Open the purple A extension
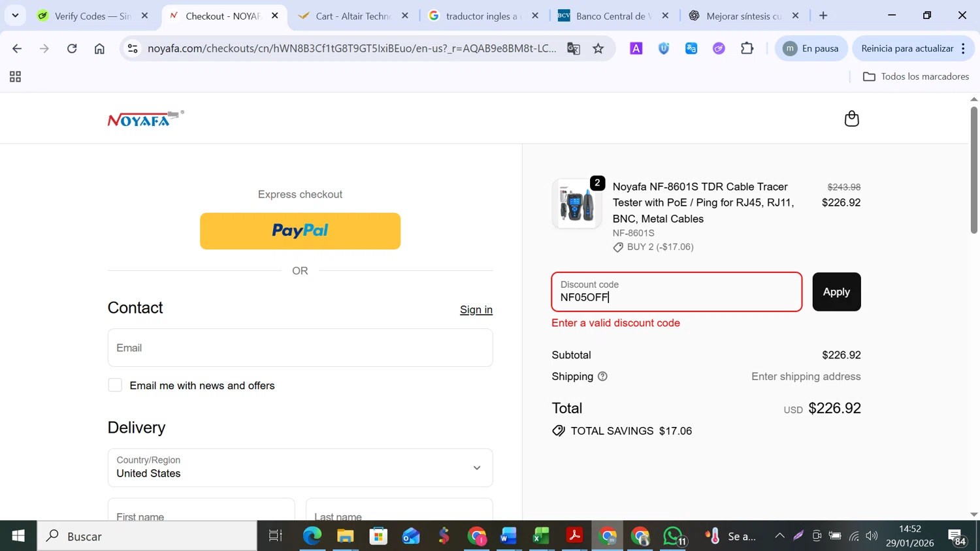 (x=636, y=48)
